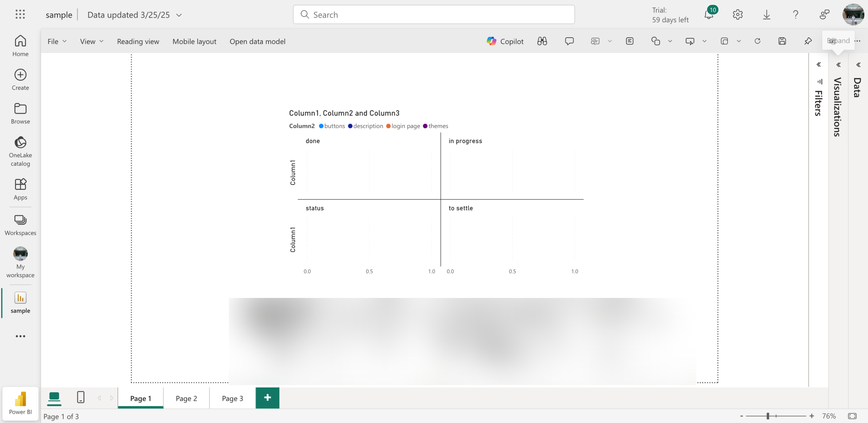Viewport: 868px width, 423px height.
Task: Expand the Data updated 3/25/25 chevron
Action: (x=179, y=15)
